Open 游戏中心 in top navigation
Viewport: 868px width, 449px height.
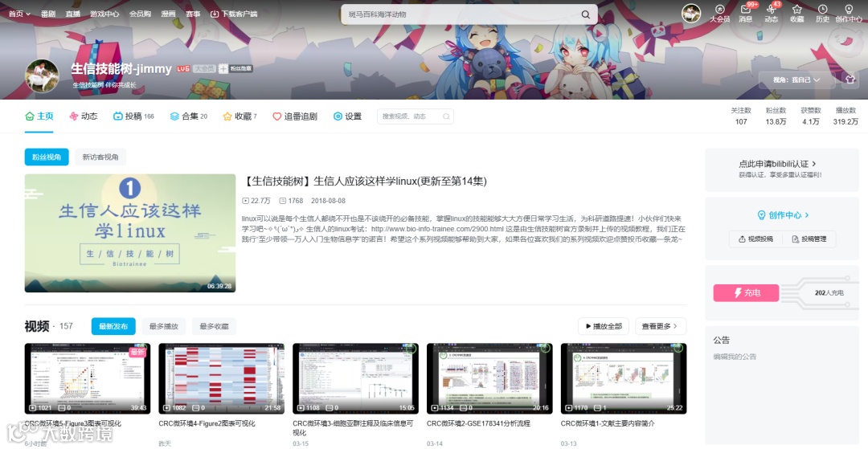104,14
